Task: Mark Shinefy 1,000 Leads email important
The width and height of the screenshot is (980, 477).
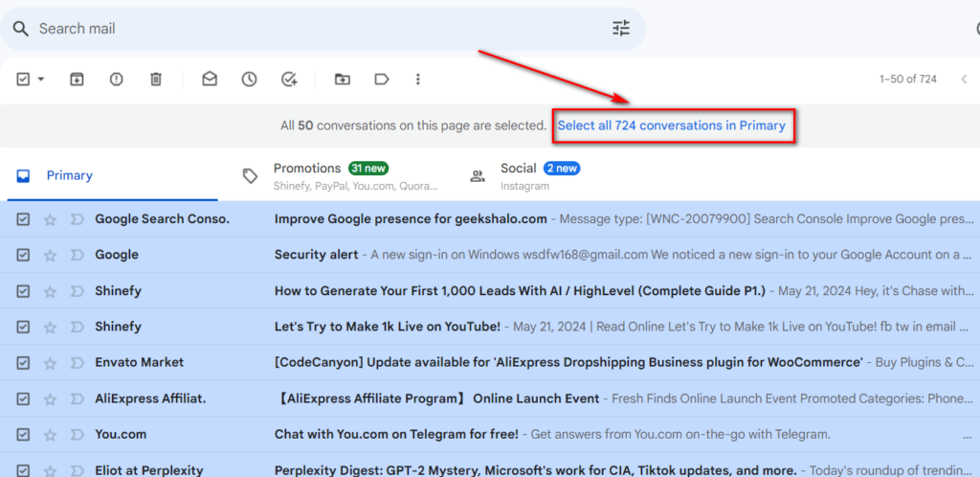Action: pos(77,291)
